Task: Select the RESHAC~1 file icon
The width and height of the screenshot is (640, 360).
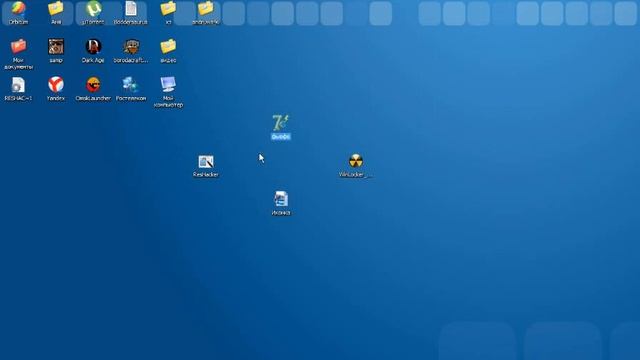Action: [x=18, y=85]
